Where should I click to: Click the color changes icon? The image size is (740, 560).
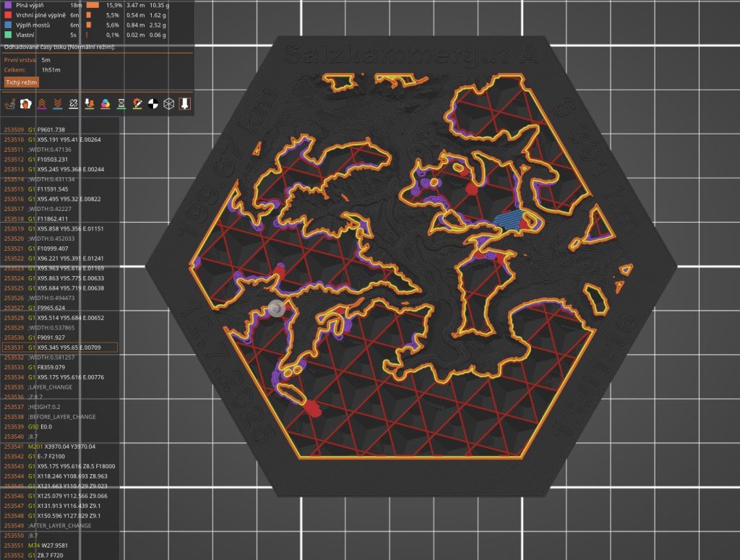coord(105,105)
